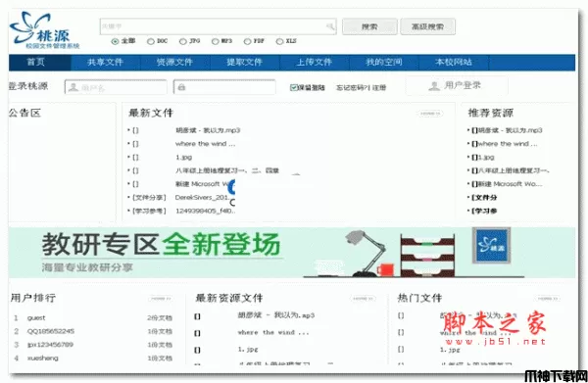The image size is (588, 383).
Task: Click the [文件分享] category tag in 最新文件
Action: (x=149, y=198)
